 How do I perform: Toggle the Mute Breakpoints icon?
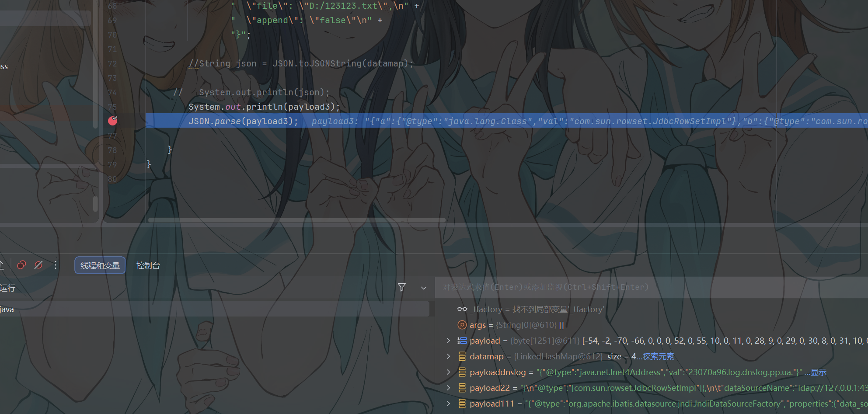[x=38, y=265]
